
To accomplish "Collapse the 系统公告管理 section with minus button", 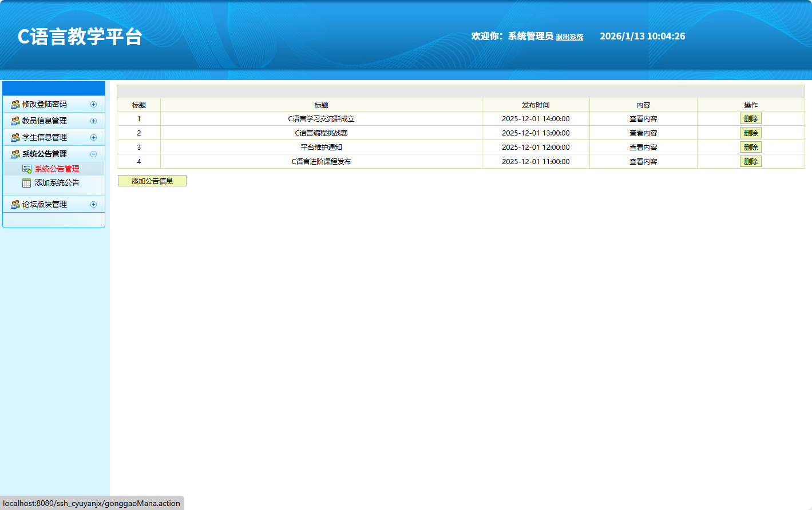I will pos(94,154).
